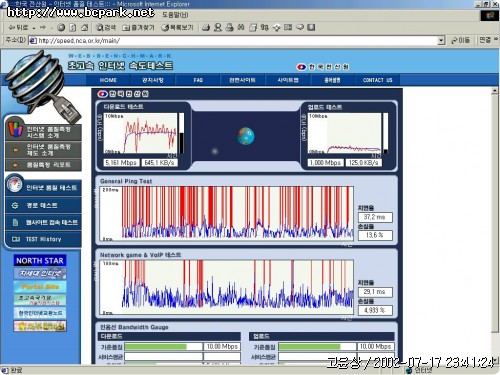
Task: Open the 검색 search toolbar button
Action: pyautogui.click(x=106, y=28)
